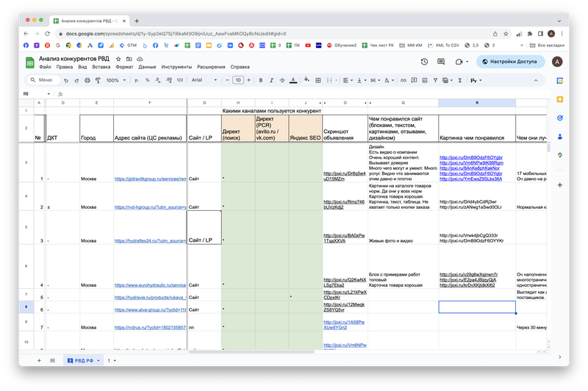Switch to the РВД РФ sheet tab
The width and height of the screenshot is (588, 391).
tap(84, 360)
